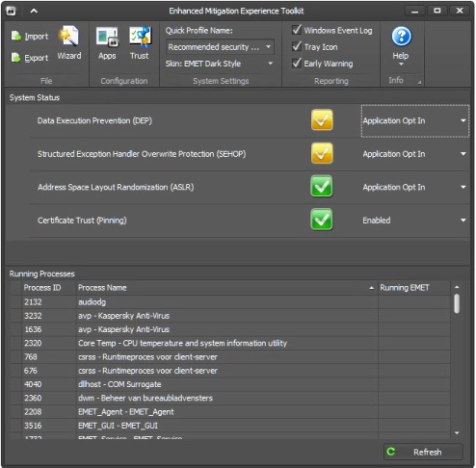Viewport: 476px width, 468px height.
Task: Toggle the Tray Icon checkbox
Action: click(x=297, y=46)
